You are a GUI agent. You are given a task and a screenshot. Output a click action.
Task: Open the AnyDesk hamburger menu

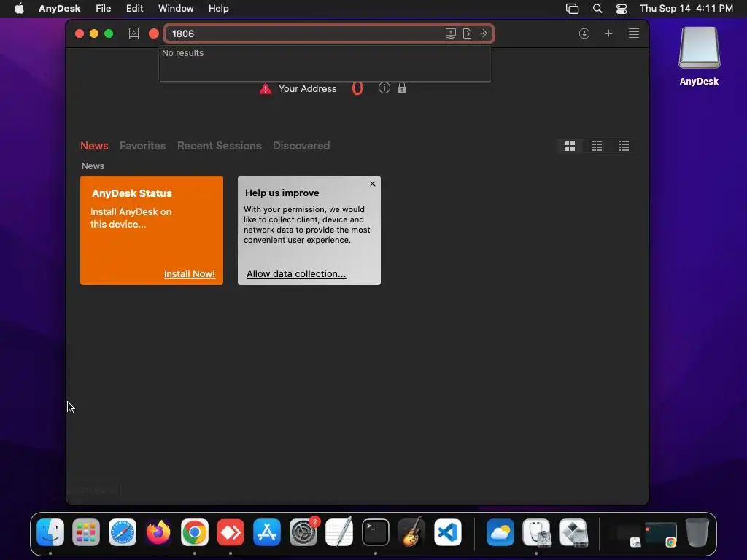(634, 34)
